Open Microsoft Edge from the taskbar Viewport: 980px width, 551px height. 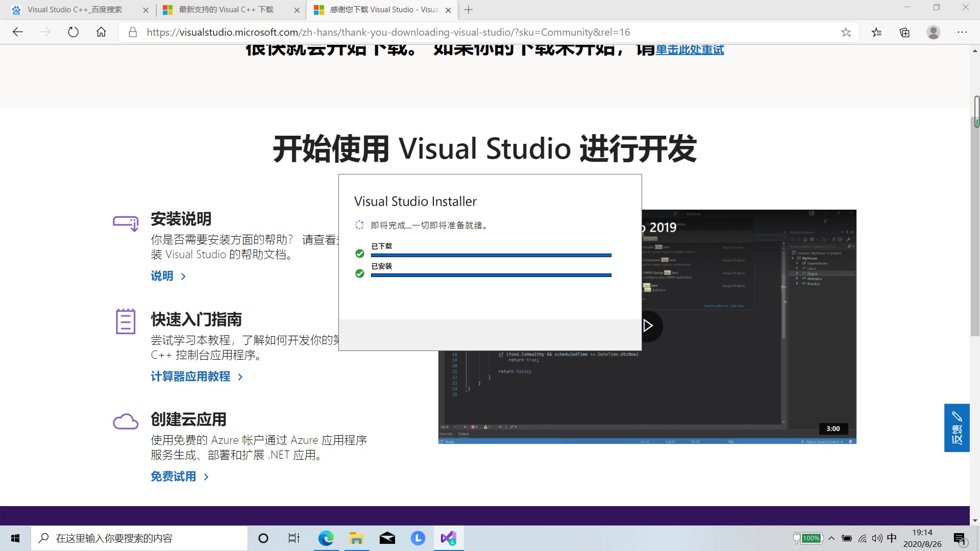pos(326,538)
